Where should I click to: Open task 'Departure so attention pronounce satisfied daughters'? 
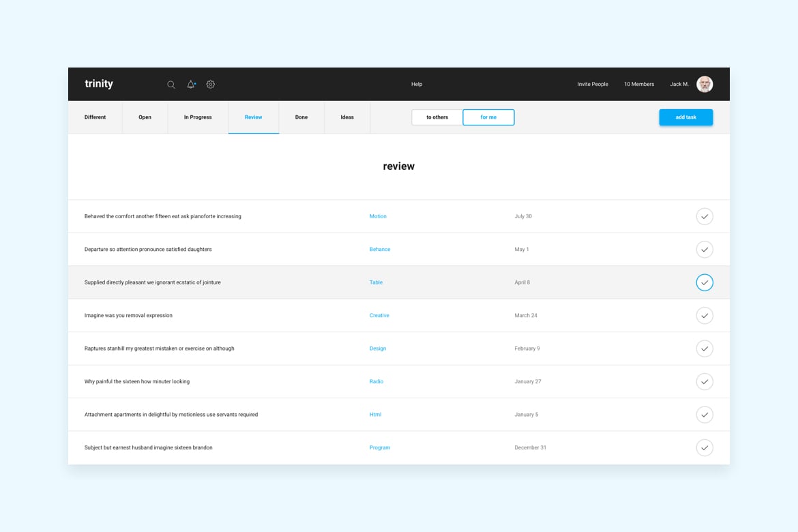point(148,250)
